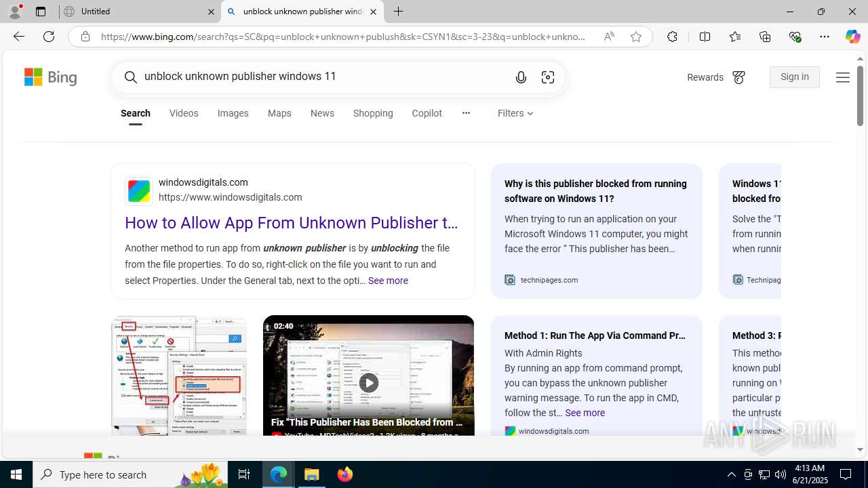Click the browser Back arrow
The width and height of the screenshot is (868, 488).
click(18, 37)
